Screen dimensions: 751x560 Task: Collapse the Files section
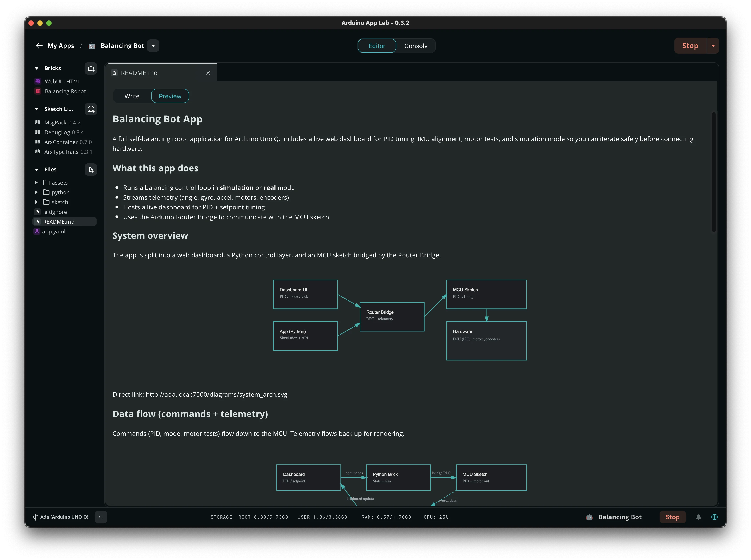pyautogui.click(x=37, y=170)
